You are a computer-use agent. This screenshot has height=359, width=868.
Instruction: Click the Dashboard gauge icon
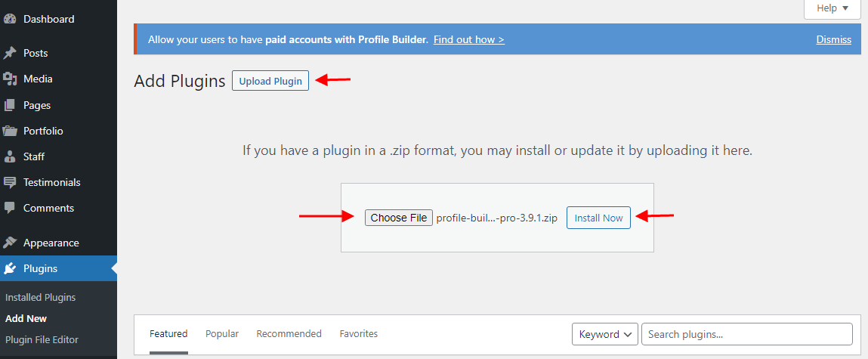(10, 19)
